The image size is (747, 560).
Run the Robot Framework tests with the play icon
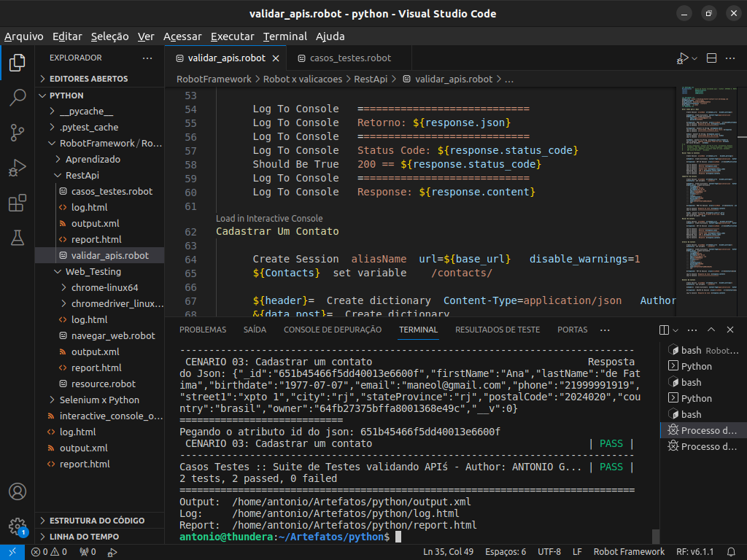(683, 57)
